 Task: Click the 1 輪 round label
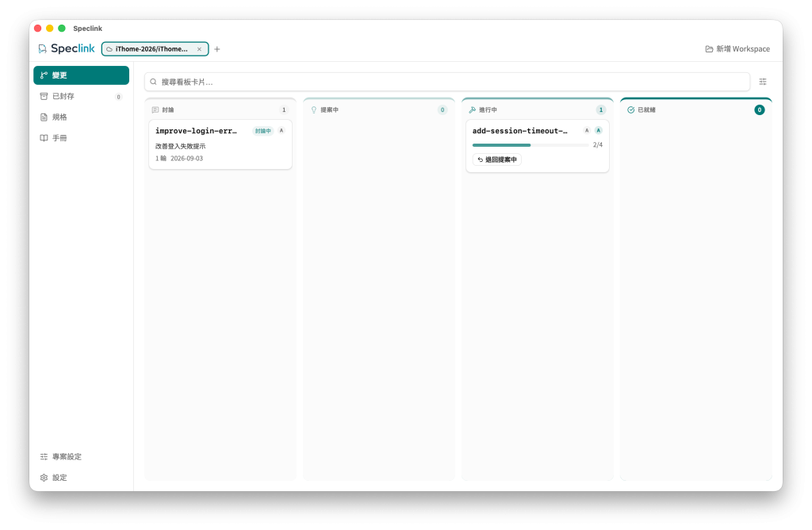[161, 159]
